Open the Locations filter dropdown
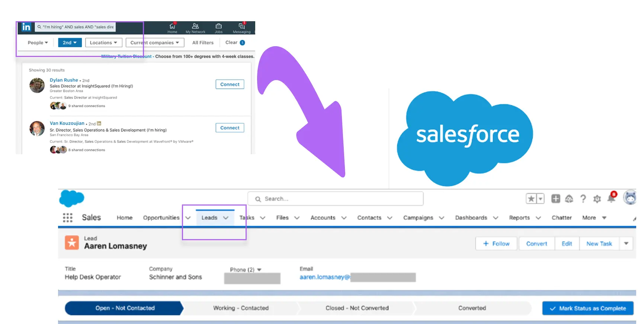Viewport: 644px width, 324px height. (x=103, y=42)
